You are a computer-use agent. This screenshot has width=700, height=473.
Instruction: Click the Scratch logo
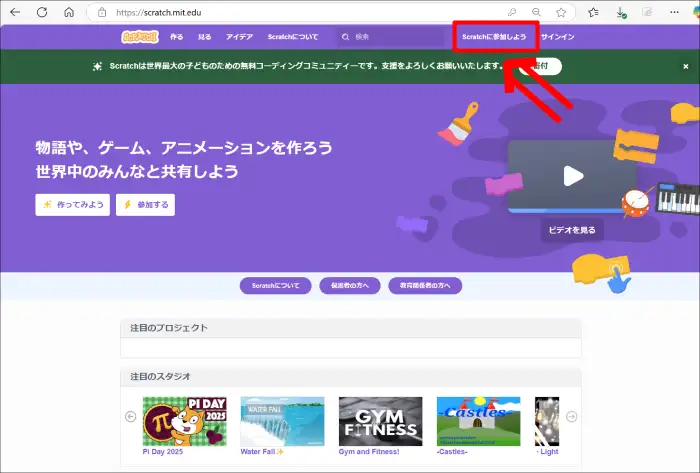[140, 37]
